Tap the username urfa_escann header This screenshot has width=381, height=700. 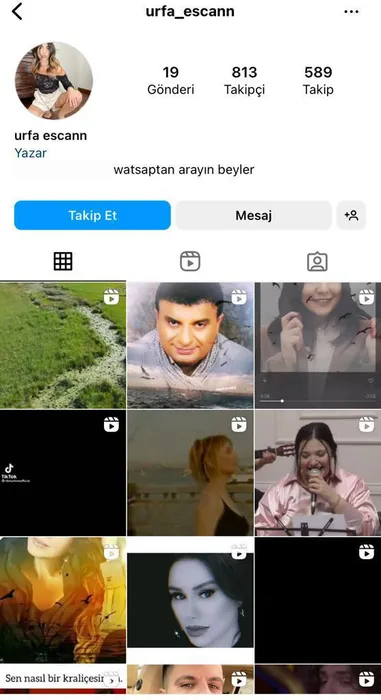(x=190, y=11)
